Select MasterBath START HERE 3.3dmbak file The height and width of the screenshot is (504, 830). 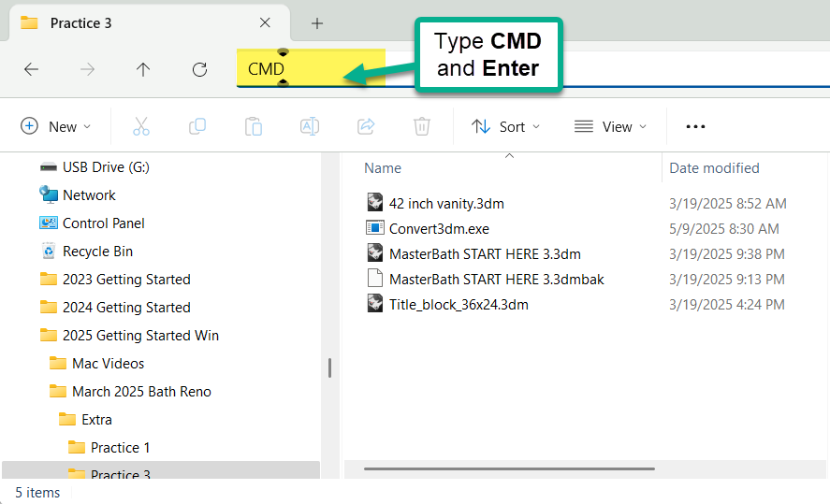click(x=497, y=280)
